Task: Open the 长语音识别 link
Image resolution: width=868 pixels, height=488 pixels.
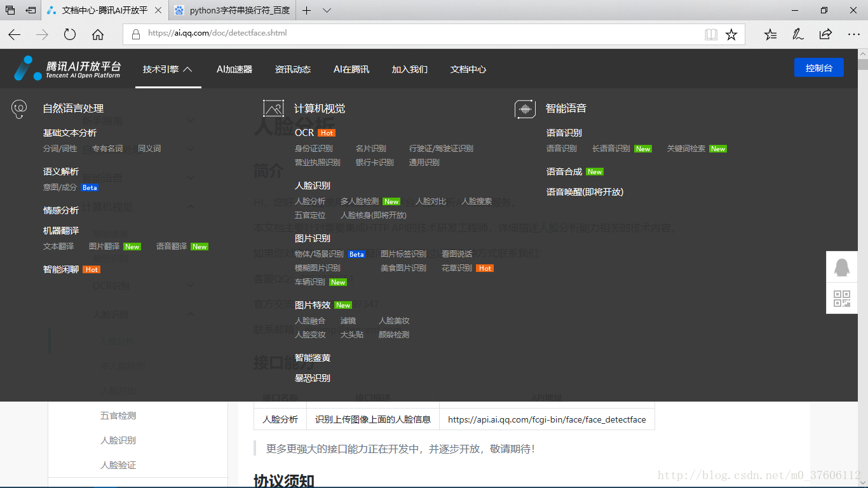Action: 611,149
